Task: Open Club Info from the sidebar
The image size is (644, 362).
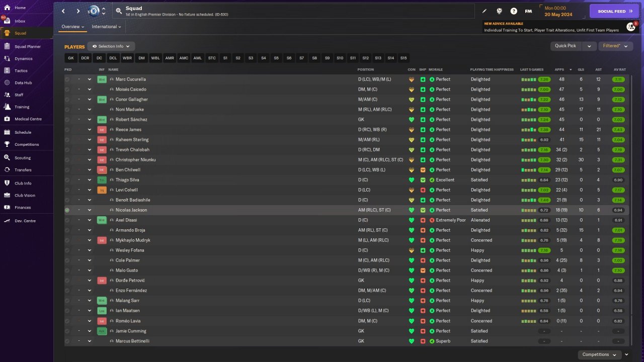Action: pos(23,183)
